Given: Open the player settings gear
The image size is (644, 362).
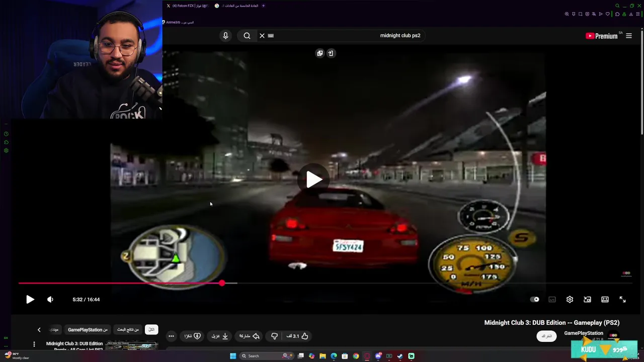Looking at the screenshot, I should tap(570, 299).
